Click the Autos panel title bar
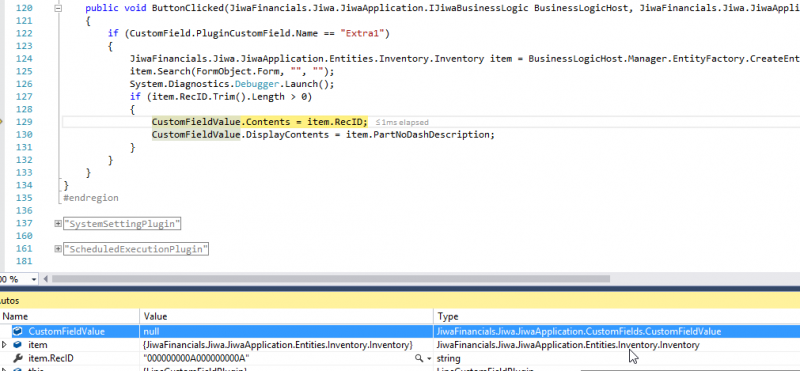800x371 pixels. pyautogui.click(x=400, y=302)
